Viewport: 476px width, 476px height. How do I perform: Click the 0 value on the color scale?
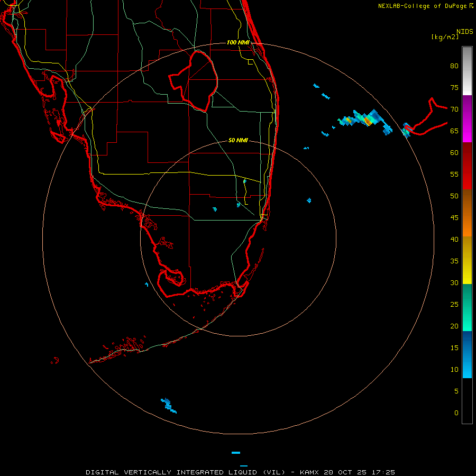pyautogui.click(x=456, y=413)
